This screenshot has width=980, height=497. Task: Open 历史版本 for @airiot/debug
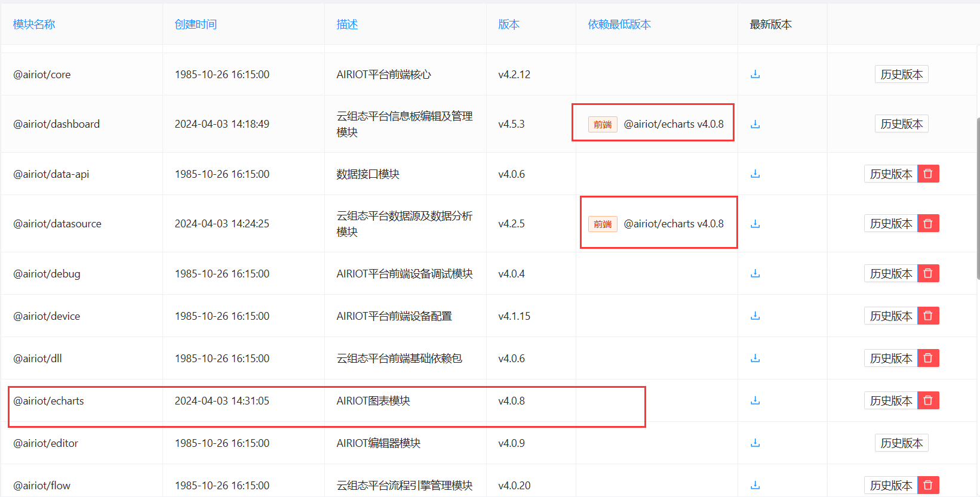(891, 273)
